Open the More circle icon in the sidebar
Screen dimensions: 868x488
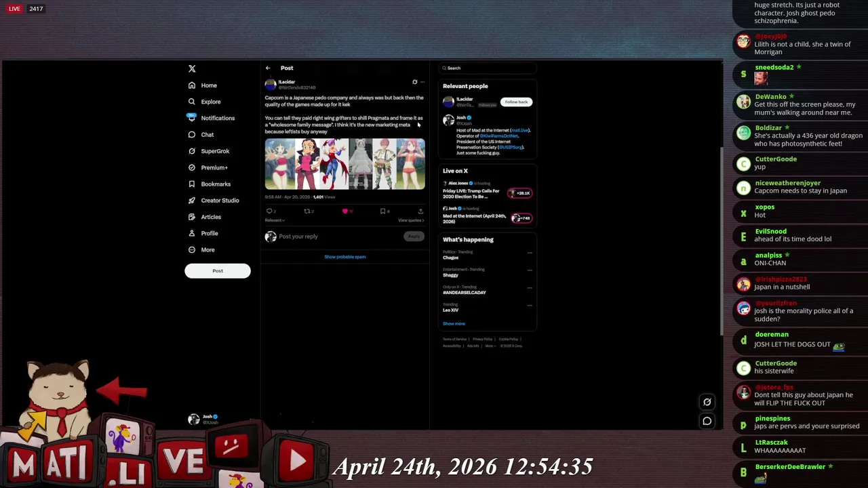pos(192,249)
